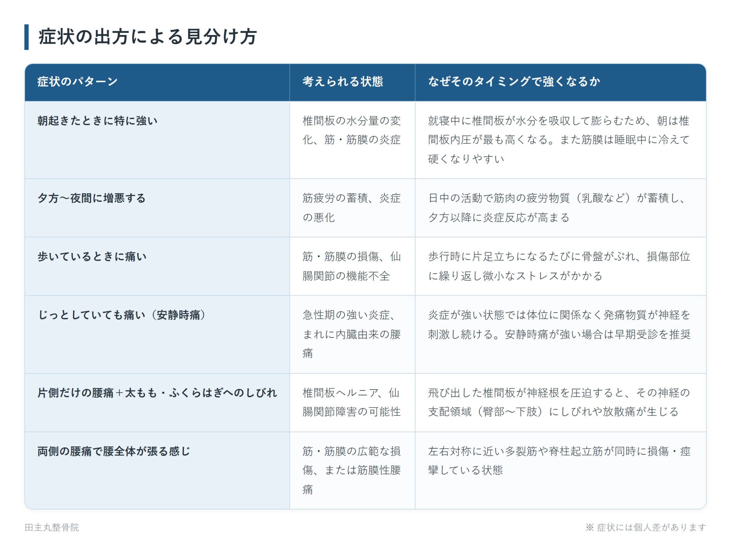The width and height of the screenshot is (731, 560).
Task: Select the row label 夕方〜夜間に増悪する
Action: tap(91, 198)
